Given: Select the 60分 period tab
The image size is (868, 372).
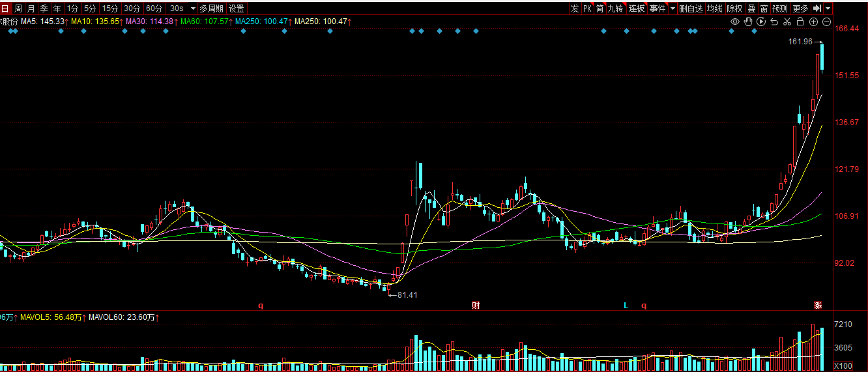Looking at the screenshot, I should tap(154, 8).
